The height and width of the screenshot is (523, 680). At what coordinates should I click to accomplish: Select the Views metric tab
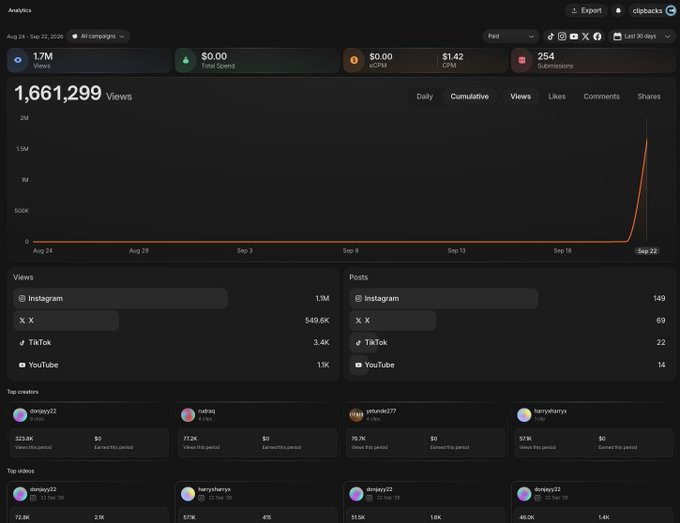[520, 96]
